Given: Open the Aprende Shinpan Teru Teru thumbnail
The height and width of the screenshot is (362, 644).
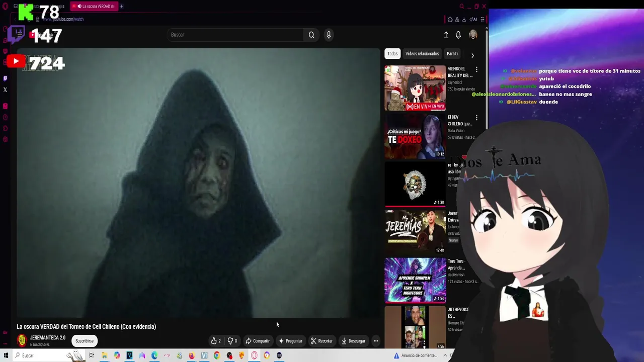Looking at the screenshot, I should point(415,281).
